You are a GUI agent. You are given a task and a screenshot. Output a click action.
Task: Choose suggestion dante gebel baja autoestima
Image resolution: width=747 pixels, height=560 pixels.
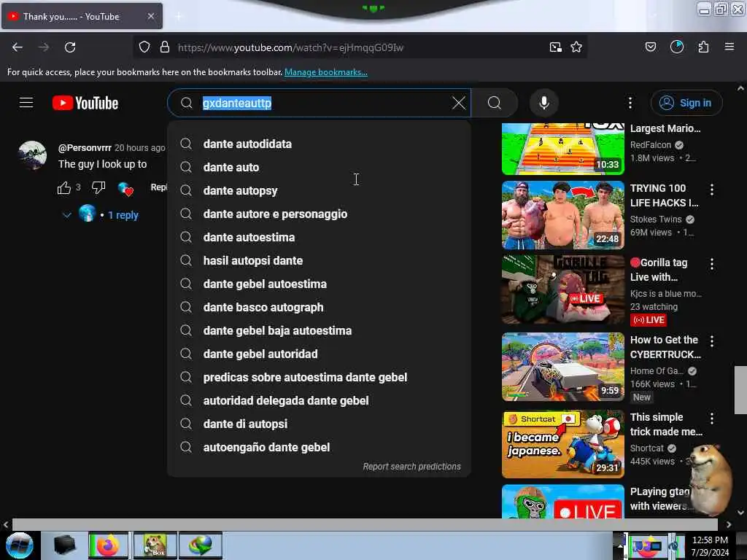click(319, 330)
